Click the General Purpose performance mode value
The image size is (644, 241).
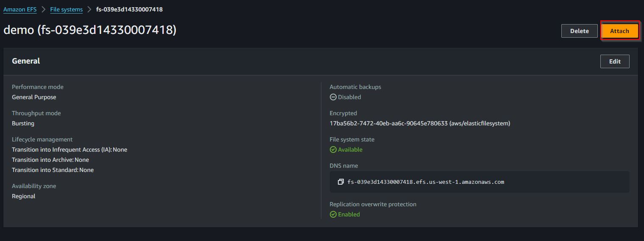[x=34, y=97]
